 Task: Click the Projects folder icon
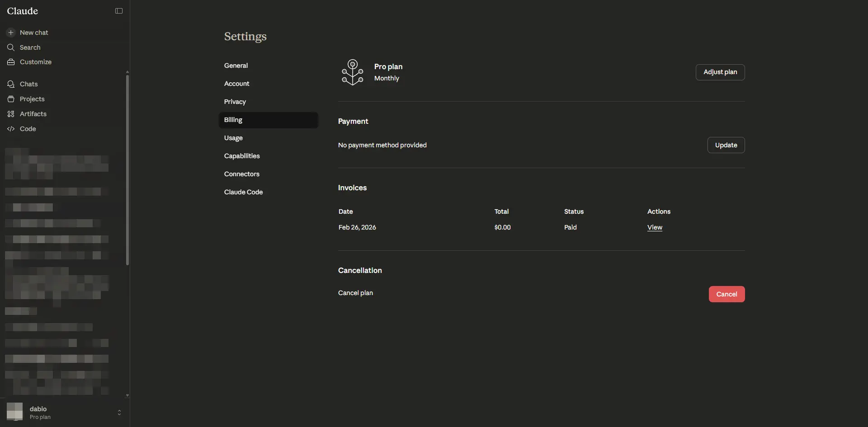[x=11, y=99]
